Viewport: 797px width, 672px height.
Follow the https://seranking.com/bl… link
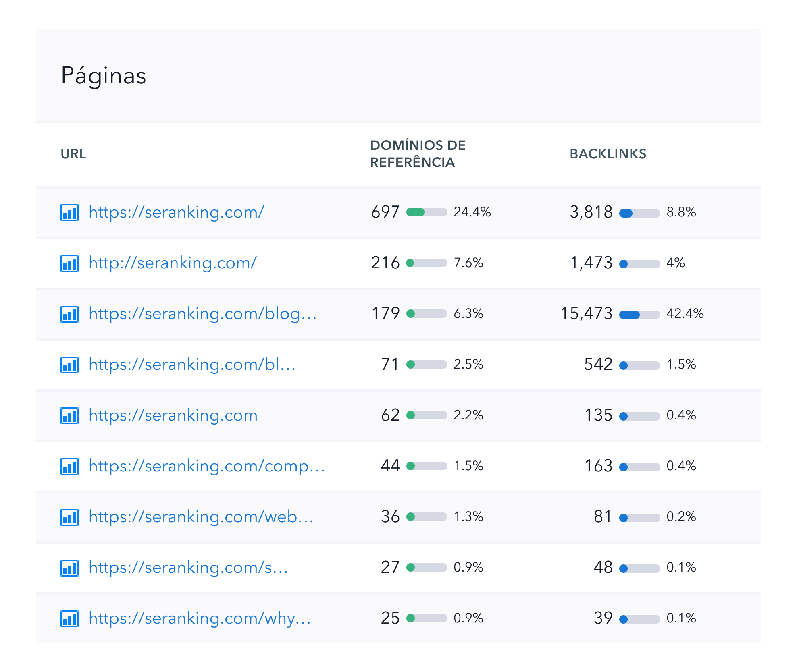click(x=192, y=365)
